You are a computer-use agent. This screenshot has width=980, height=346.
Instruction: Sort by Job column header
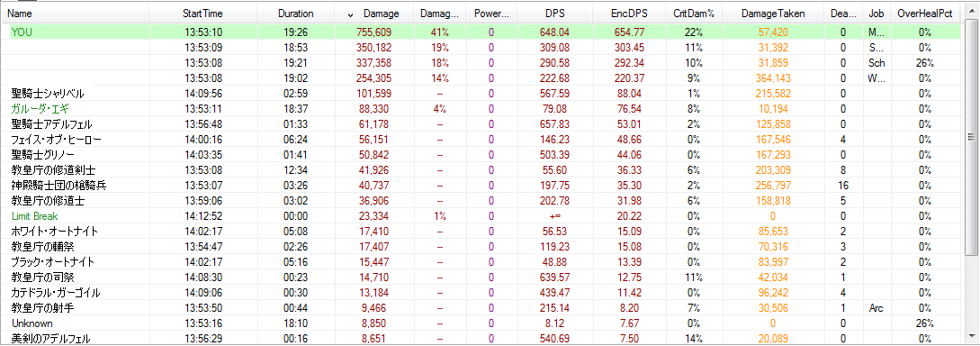(877, 14)
